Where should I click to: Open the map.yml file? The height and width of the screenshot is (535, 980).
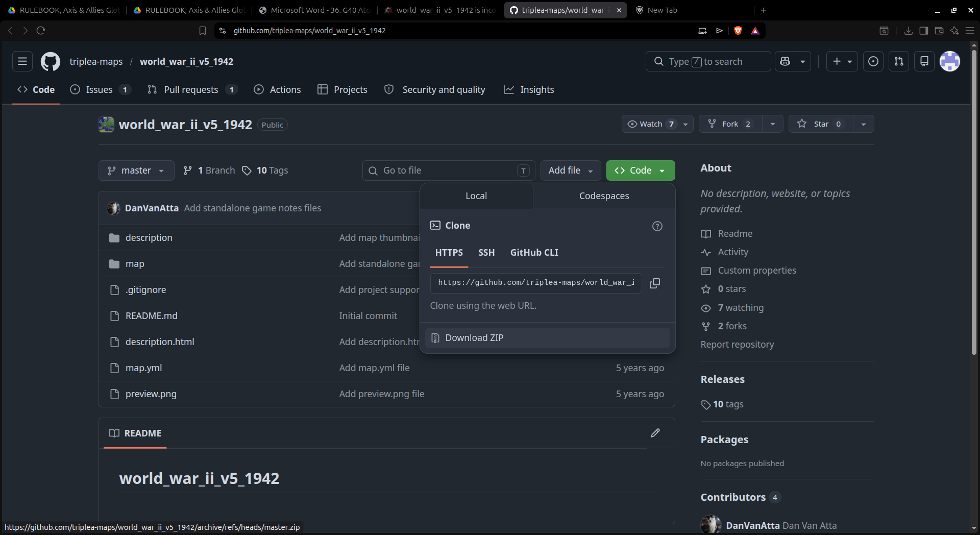pyautogui.click(x=143, y=368)
